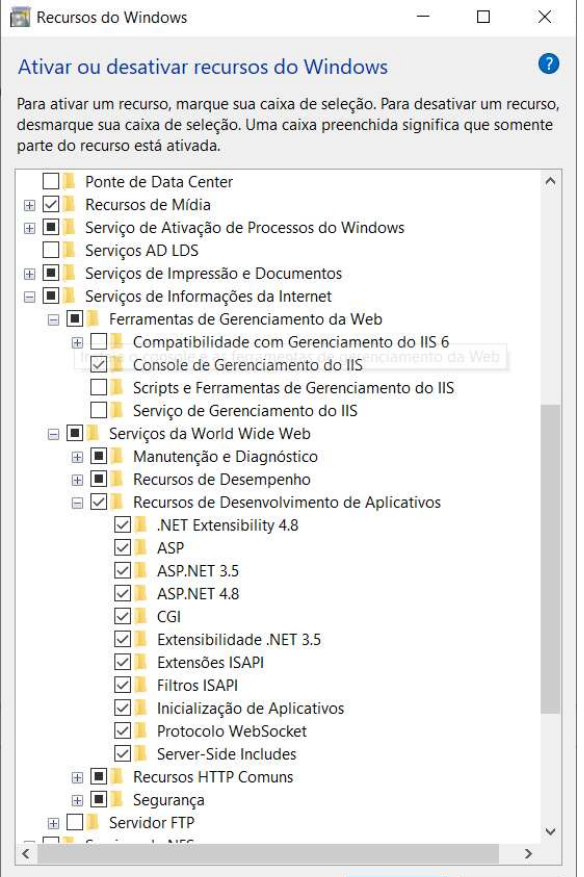Select the 'ASP.NET 4.8' label
Screen dimensions: 584x877
pos(198,593)
